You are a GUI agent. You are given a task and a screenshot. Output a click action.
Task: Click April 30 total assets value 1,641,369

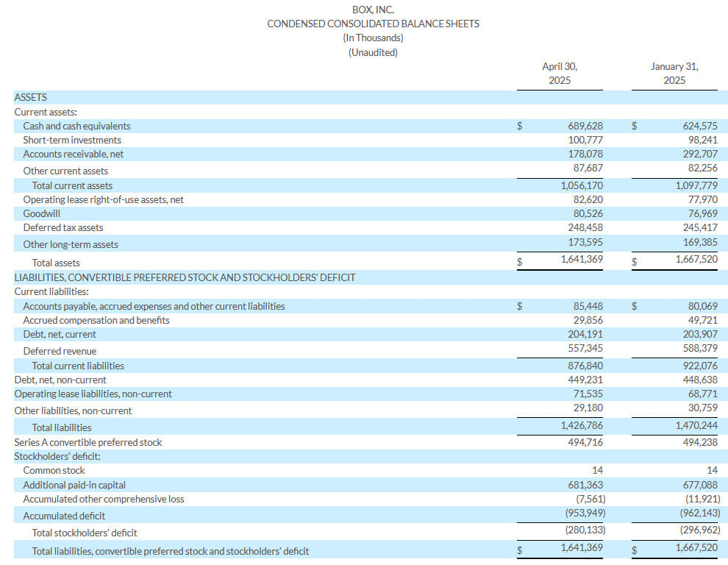click(582, 259)
